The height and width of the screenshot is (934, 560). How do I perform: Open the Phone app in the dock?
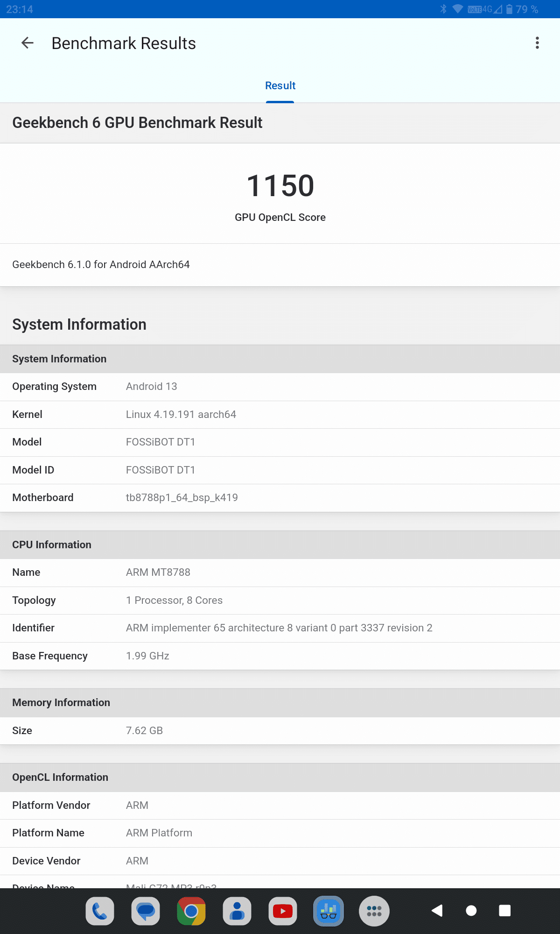(100, 911)
